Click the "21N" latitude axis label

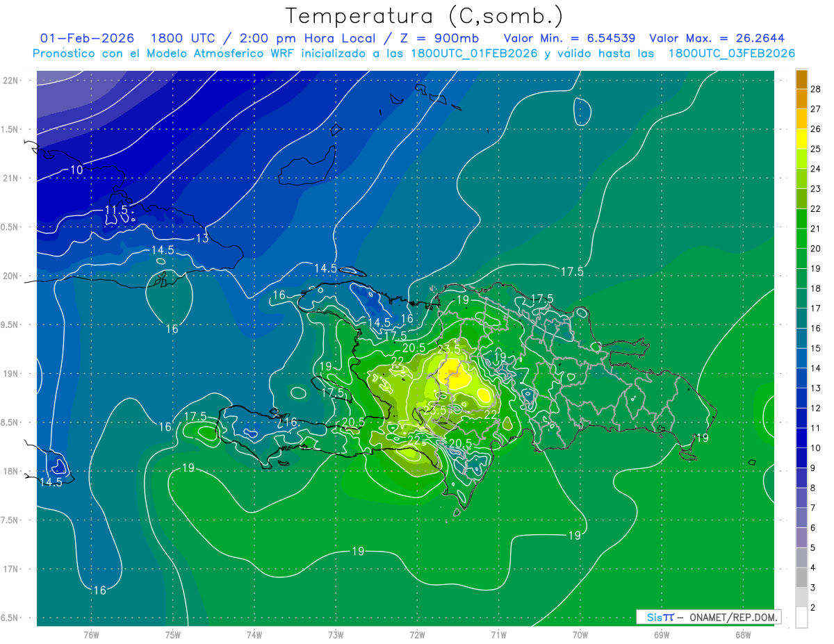tap(10, 179)
